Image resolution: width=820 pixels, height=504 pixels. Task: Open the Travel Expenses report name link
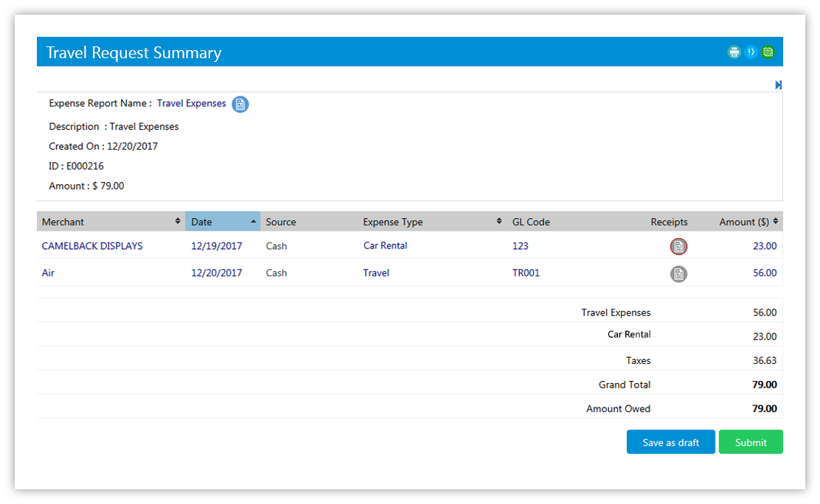[191, 104]
